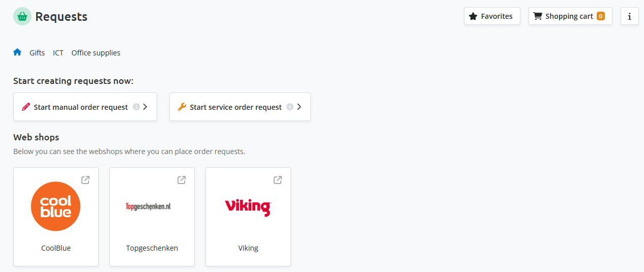Screen dimensions: 644x272
Task: Select the Viking webshop logo
Action: click(248, 207)
